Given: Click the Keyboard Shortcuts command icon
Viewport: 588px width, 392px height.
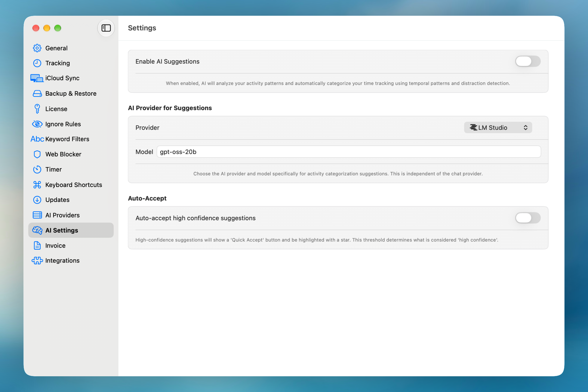Looking at the screenshot, I should coord(37,185).
